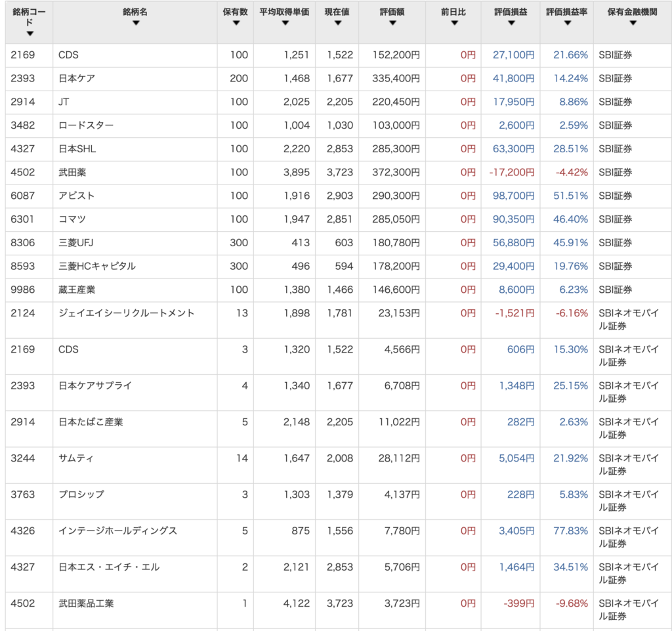Select valuation 372,300円
The height and width of the screenshot is (631, 672).
[x=396, y=172]
